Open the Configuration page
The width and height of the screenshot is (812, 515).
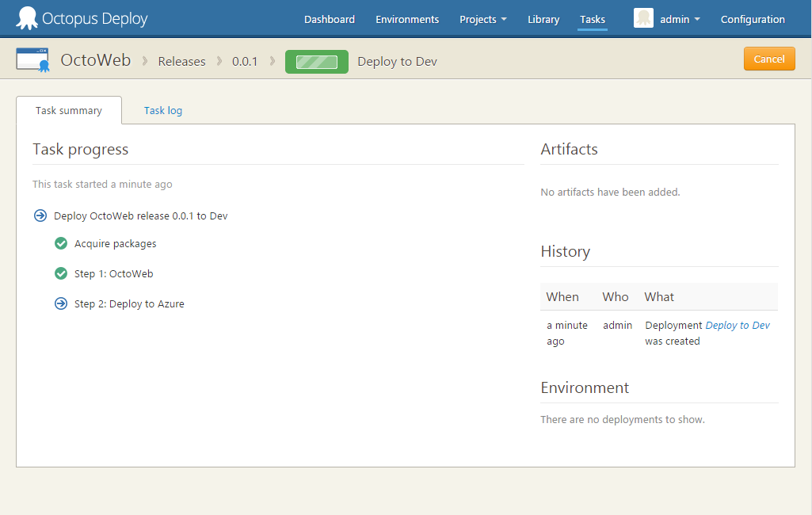click(753, 19)
